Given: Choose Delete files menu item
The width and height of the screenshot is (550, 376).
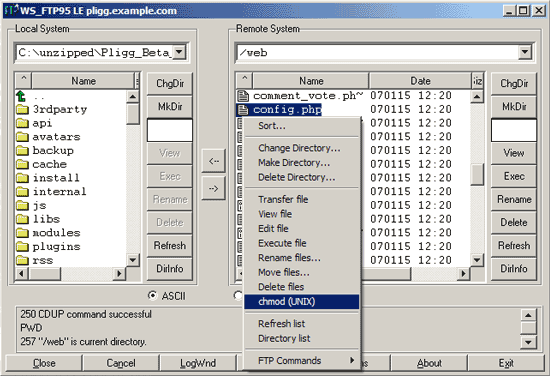Looking at the screenshot, I should 302,287.
